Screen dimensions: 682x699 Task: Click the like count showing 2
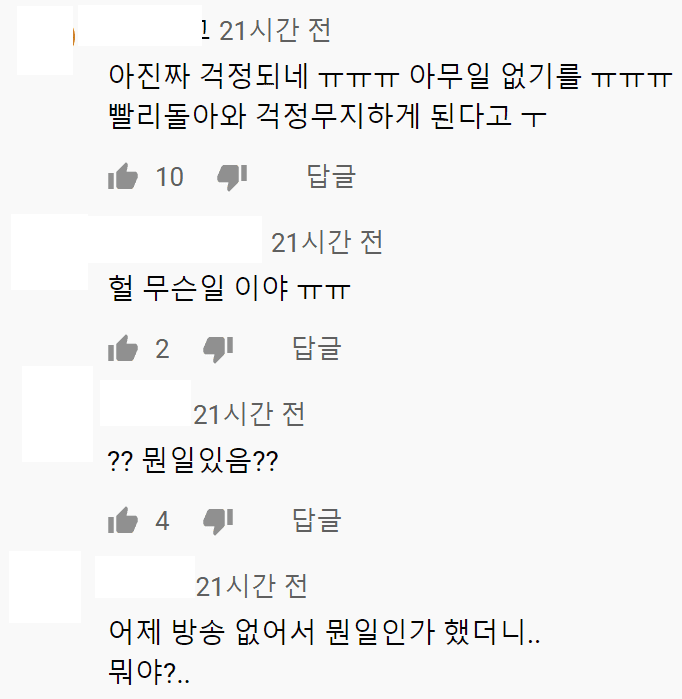tap(162, 349)
